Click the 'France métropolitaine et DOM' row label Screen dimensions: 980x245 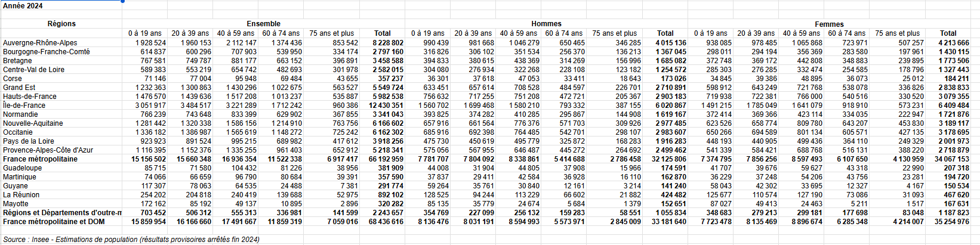click(54, 222)
